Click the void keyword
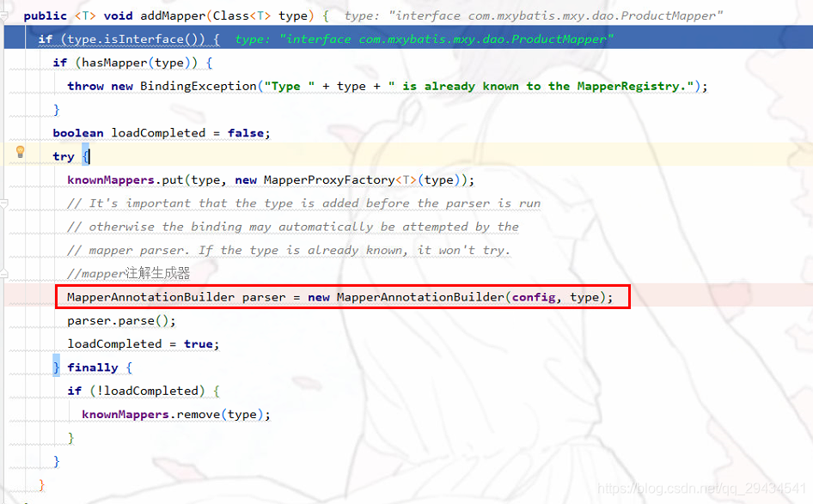 tap(118, 16)
